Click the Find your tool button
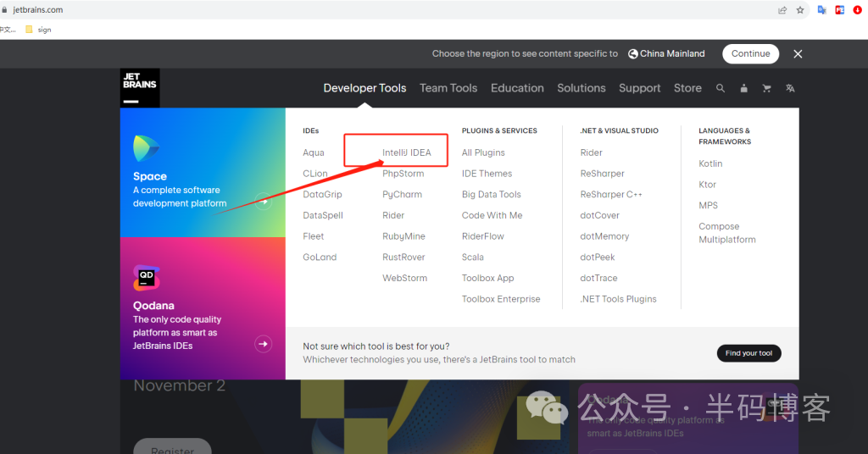The image size is (868, 454). pos(749,353)
